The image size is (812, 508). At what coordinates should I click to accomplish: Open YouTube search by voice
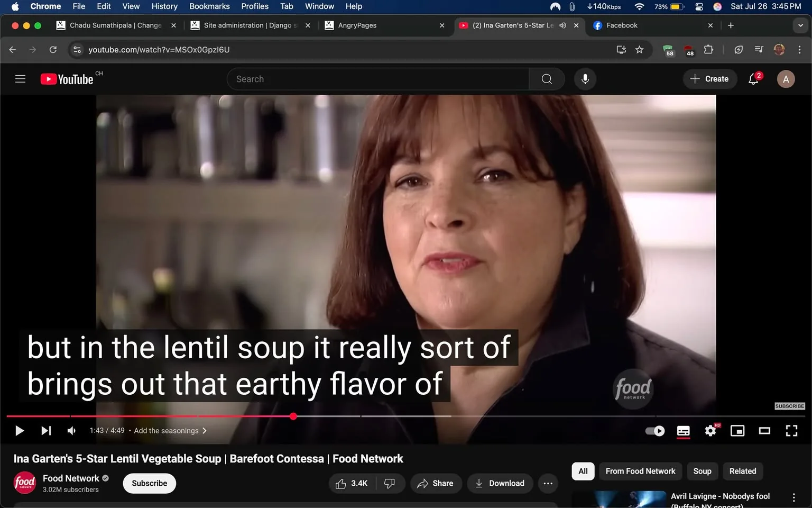[x=585, y=79]
